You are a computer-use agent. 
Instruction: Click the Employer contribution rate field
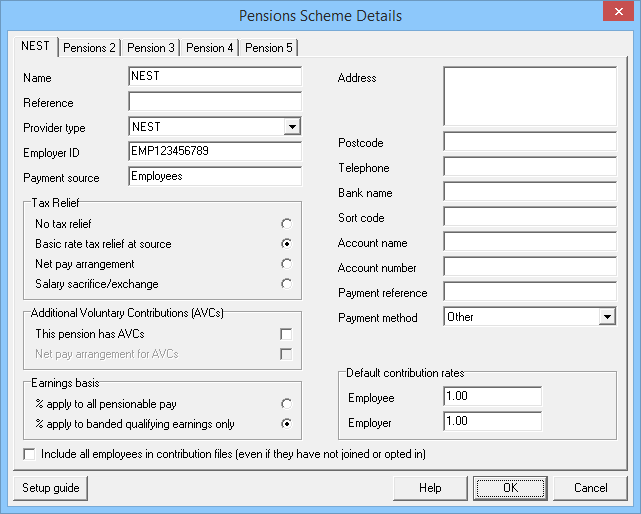[493, 422]
